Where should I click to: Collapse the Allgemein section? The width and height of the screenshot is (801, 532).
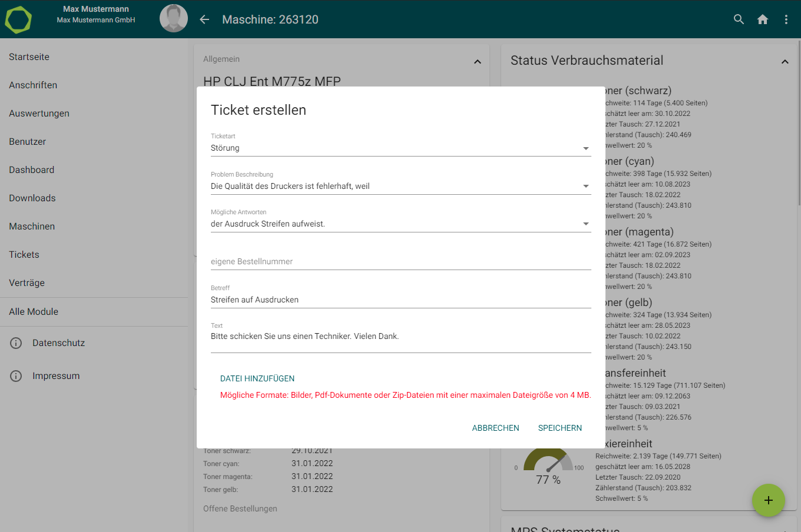(x=477, y=61)
